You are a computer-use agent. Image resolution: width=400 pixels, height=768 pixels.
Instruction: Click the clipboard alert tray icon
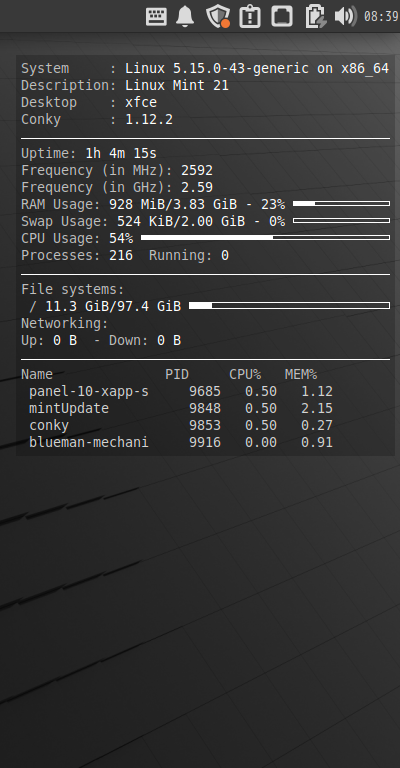point(250,16)
